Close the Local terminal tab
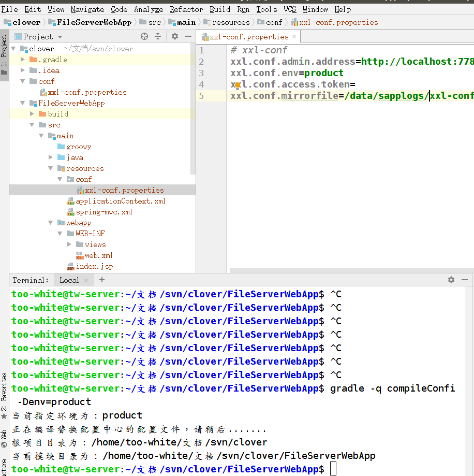The image size is (474, 476). pos(86,280)
